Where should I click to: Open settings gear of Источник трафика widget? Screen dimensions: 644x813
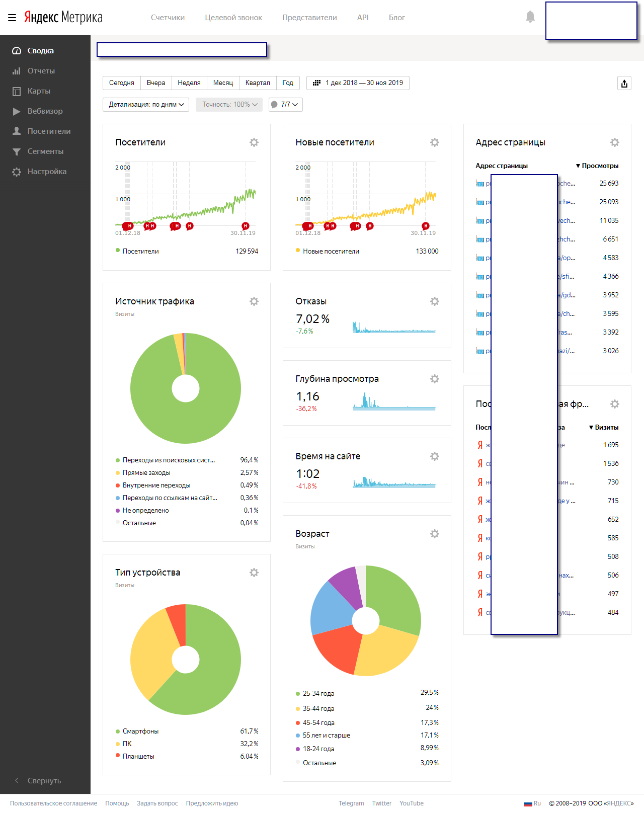tap(254, 301)
